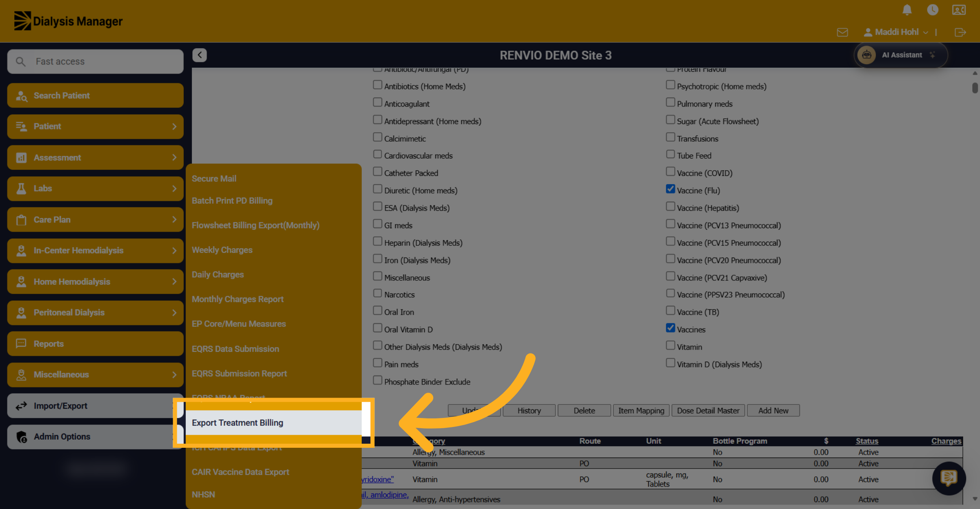Click the vertical scrollbar thumb
This screenshot has height=509, width=980.
click(x=975, y=88)
